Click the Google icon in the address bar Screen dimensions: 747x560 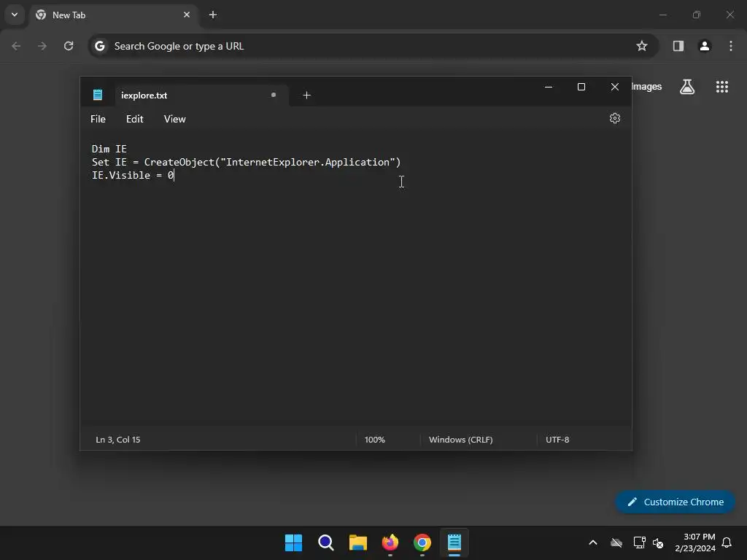click(99, 46)
